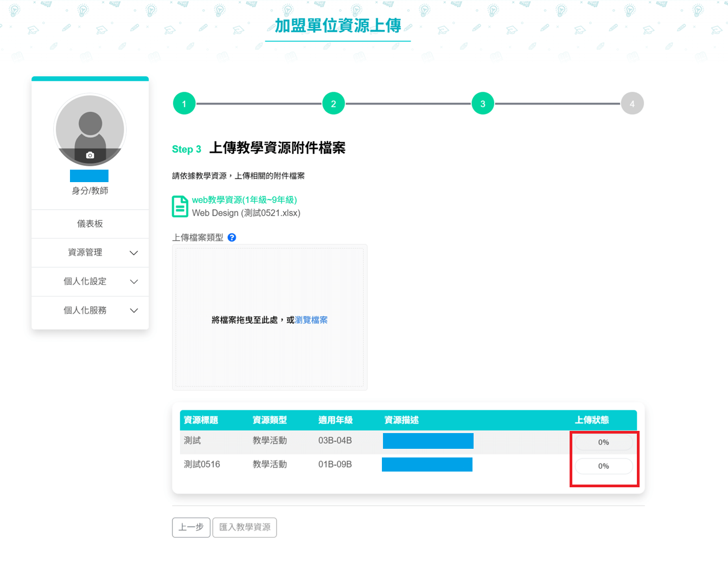This screenshot has height=574, width=728.
Task: Open the 個人化設定 sidebar menu
Action: coord(90,282)
